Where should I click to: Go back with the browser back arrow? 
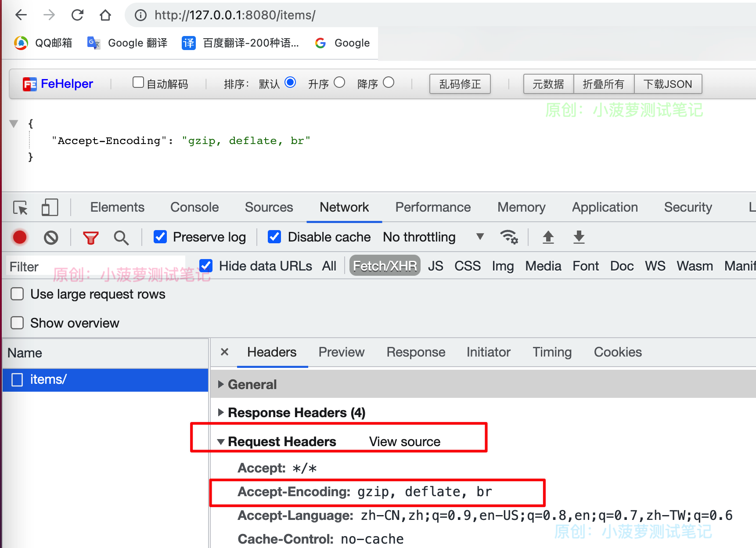[21, 15]
